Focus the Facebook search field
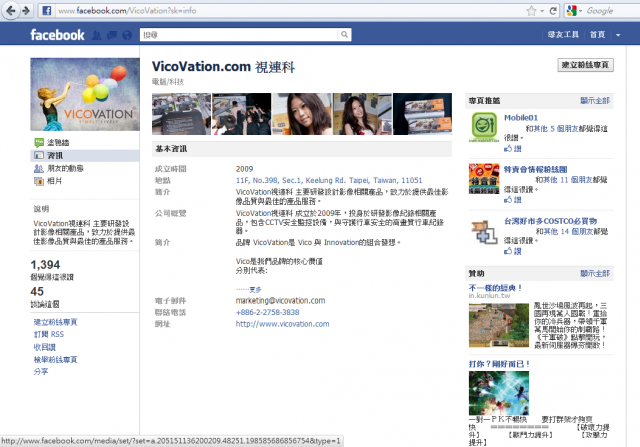The image size is (640, 447). 239,35
